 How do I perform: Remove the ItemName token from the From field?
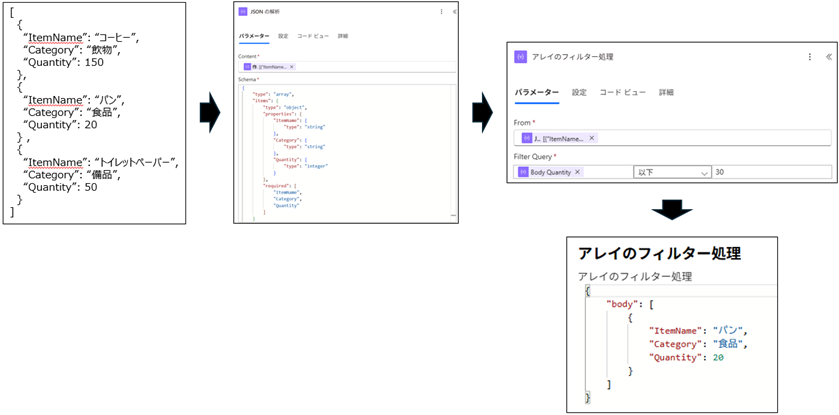point(591,138)
